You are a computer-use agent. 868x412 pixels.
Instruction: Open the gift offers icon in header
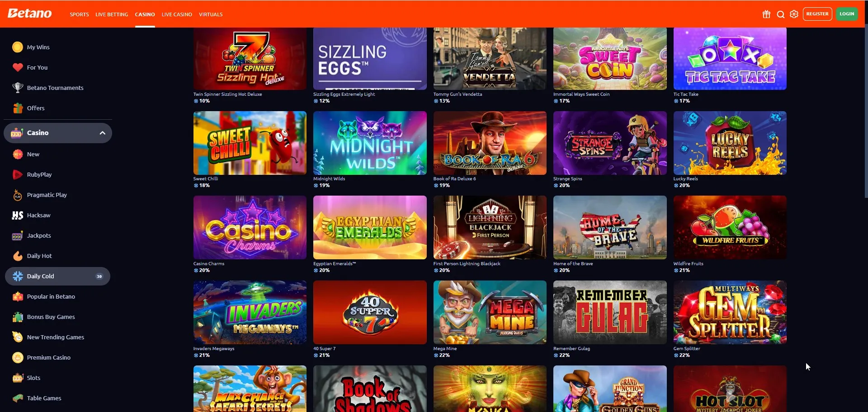pyautogui.click(x=766, y=14)
